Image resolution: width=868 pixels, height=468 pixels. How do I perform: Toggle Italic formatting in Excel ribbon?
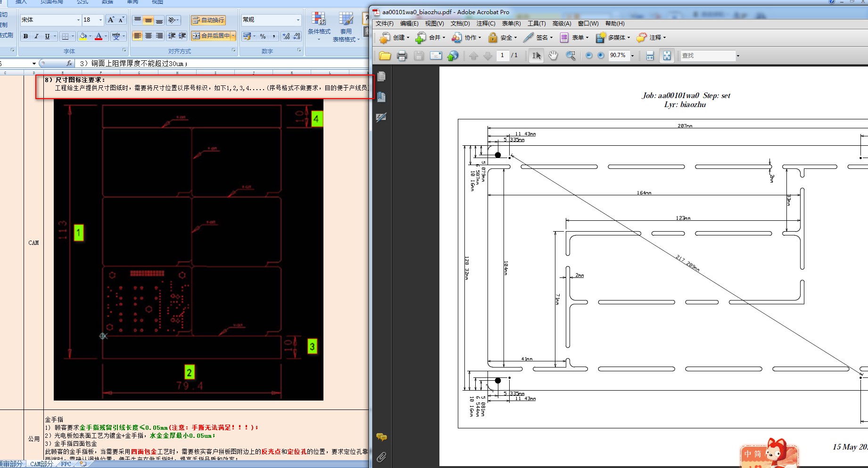tap(36, 36)
